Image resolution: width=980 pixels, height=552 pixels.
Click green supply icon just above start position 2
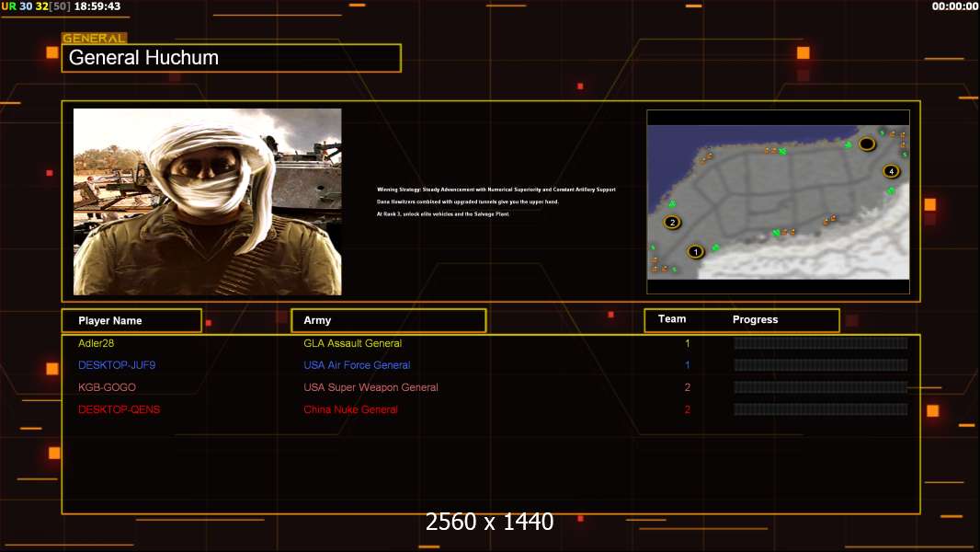pos(673,204)
